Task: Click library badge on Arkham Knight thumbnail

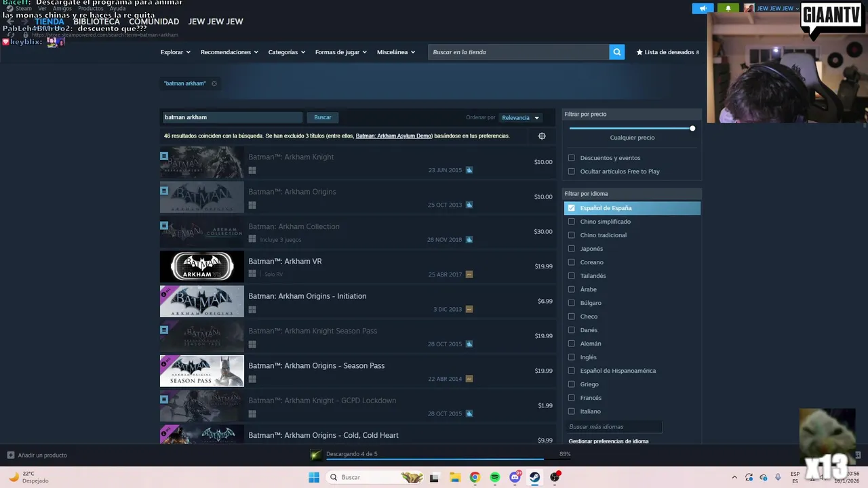Action: (x=164, y=156)
